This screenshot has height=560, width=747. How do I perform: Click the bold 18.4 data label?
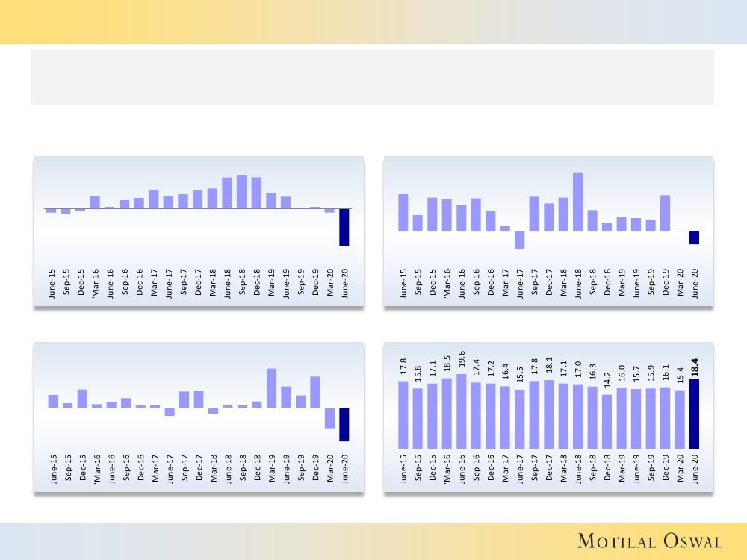click(x=695, y=367)
